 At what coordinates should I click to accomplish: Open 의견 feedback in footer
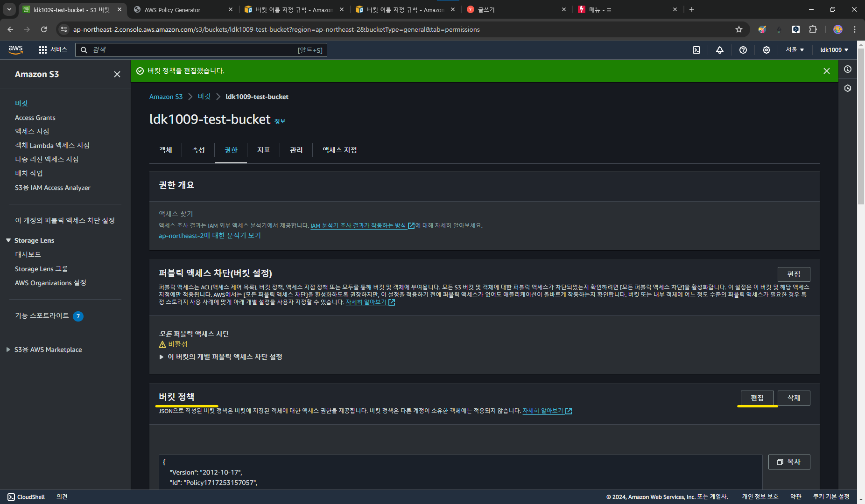coord(62,497)
